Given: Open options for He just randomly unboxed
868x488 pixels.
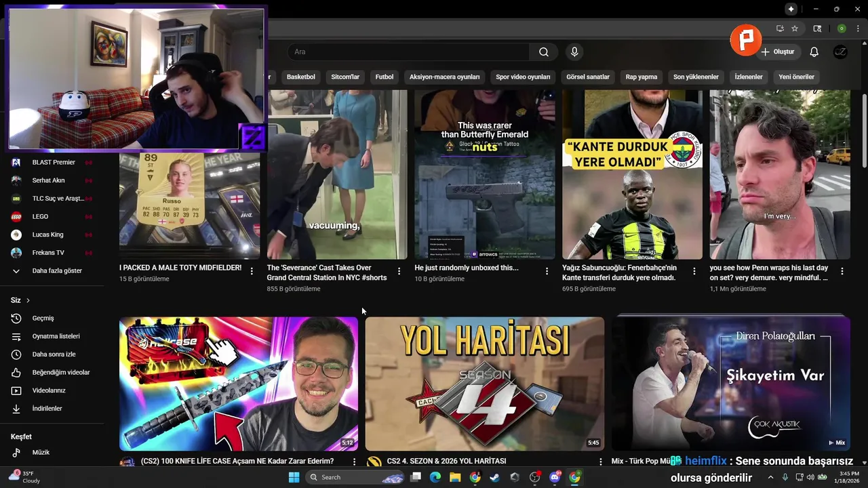Looking at the screenshot, I should (x=547, y=271).
